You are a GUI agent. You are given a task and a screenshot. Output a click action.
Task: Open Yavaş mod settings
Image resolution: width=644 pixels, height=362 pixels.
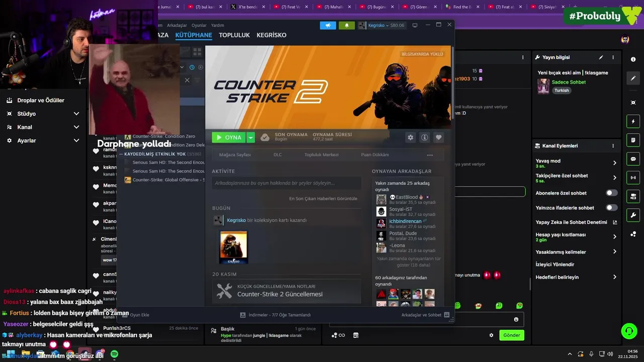577,163
